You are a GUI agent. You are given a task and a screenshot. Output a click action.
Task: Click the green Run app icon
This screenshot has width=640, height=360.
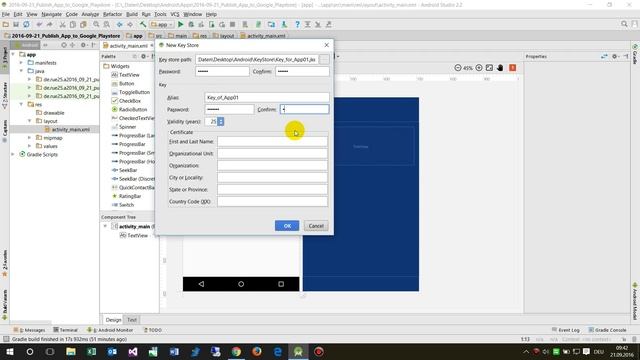(x=180, y=24)
